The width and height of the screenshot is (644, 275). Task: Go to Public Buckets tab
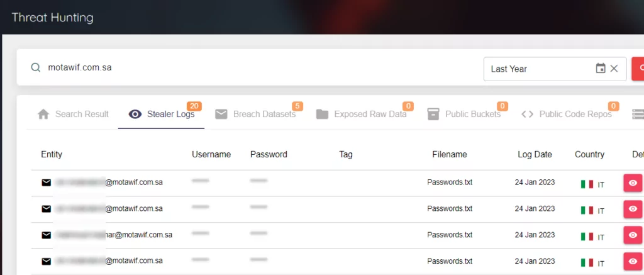(x=464, y=114)
